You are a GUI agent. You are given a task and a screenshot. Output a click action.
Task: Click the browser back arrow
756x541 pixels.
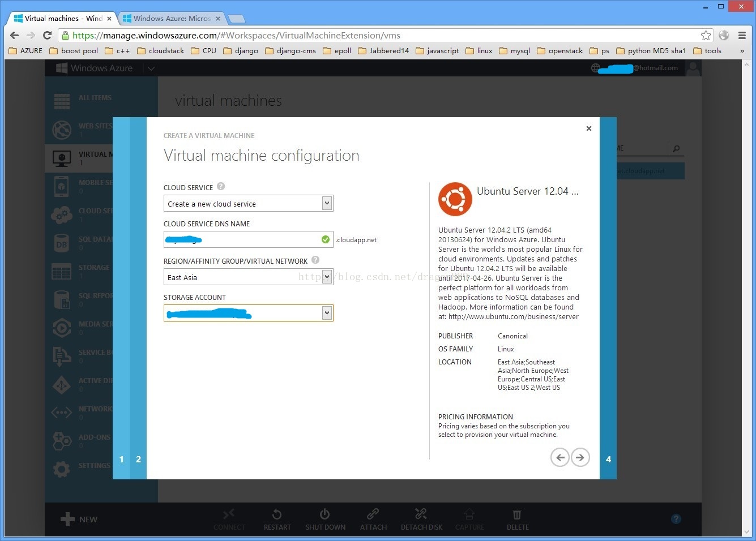(15, 35)
